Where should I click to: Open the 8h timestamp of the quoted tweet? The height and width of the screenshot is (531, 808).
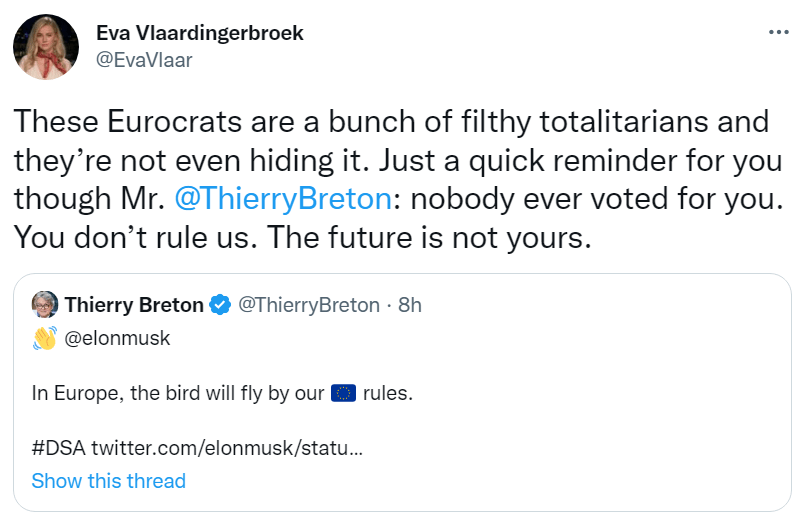pos(410,305)
